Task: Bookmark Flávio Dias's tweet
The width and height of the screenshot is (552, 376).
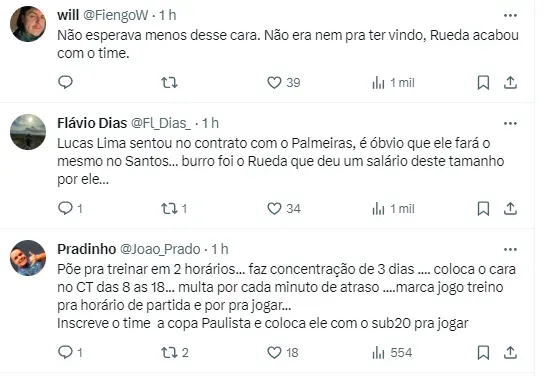Action: pos(483,209)
